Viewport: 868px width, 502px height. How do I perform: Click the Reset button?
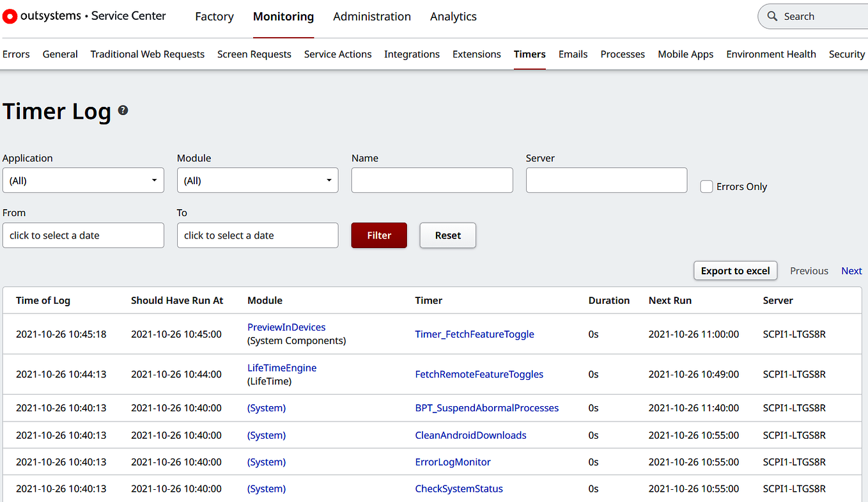(x=447, y=235)
